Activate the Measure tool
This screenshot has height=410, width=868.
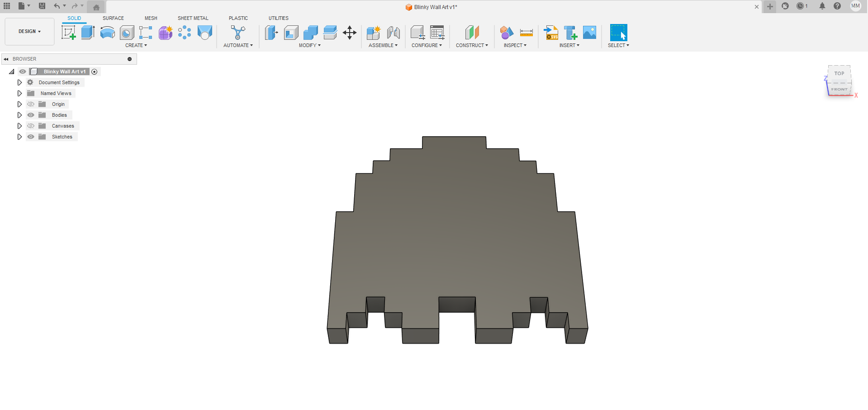(x=526, y=33)
